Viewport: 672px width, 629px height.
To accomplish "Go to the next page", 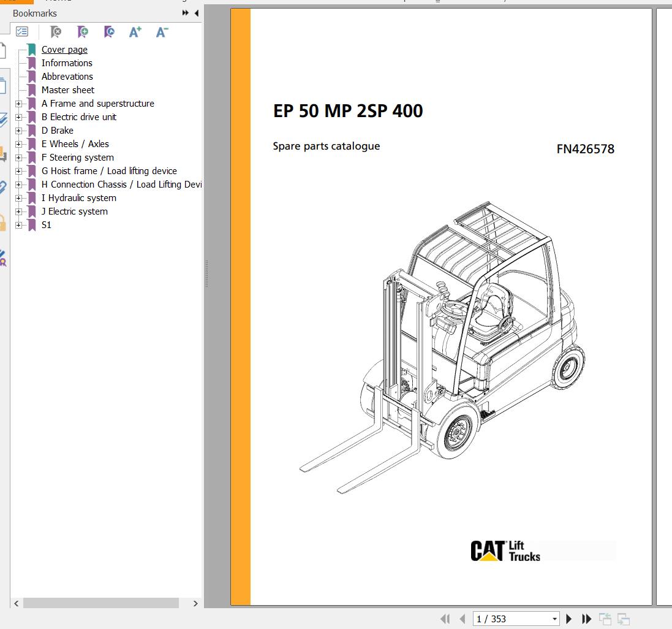I will (568, 619).
